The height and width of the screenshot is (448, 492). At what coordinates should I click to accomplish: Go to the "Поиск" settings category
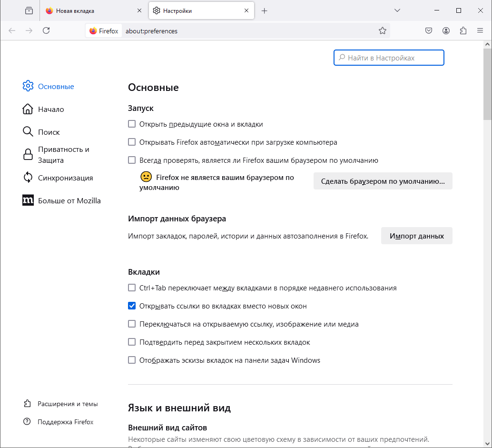49,132
